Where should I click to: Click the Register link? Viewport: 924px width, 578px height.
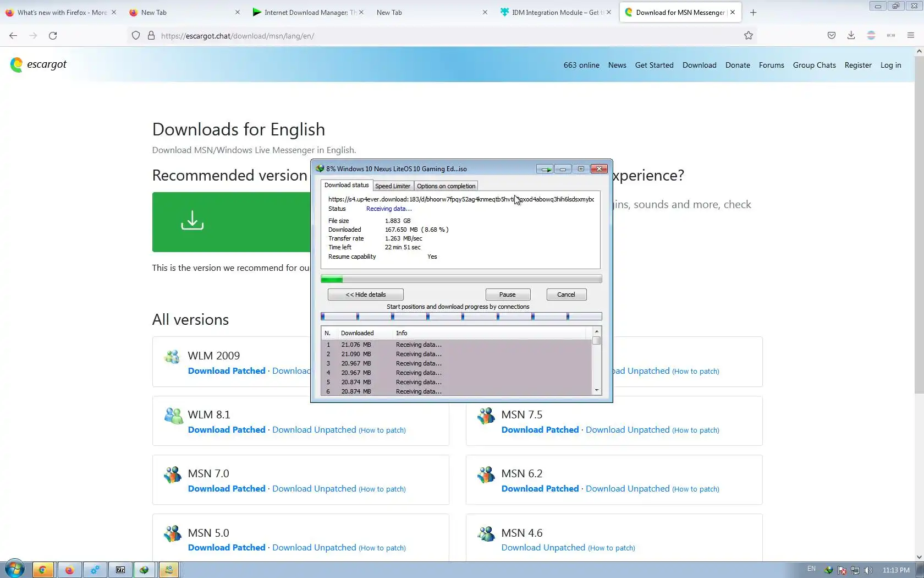pyautogui.click(x=858, y=65)
